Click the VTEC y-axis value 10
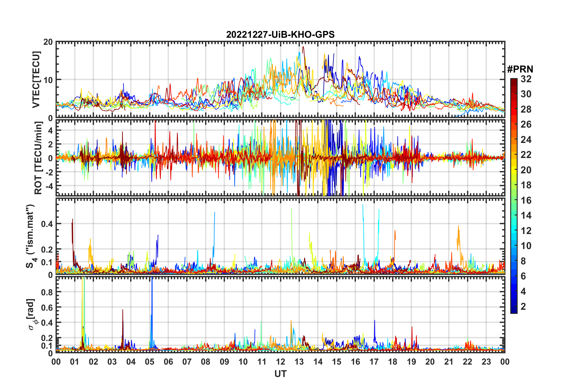 coord(48,80)
